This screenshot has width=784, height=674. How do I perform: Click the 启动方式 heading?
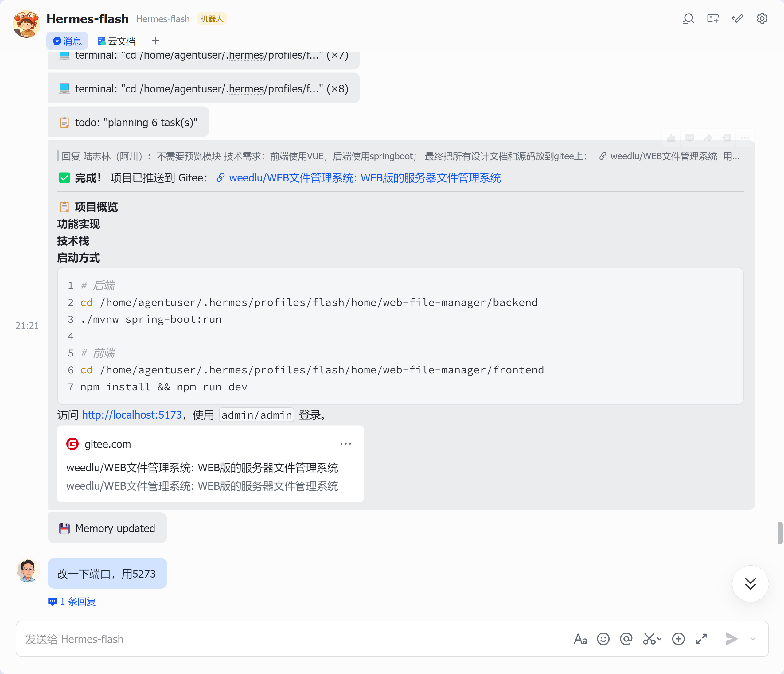coord(78,258)
